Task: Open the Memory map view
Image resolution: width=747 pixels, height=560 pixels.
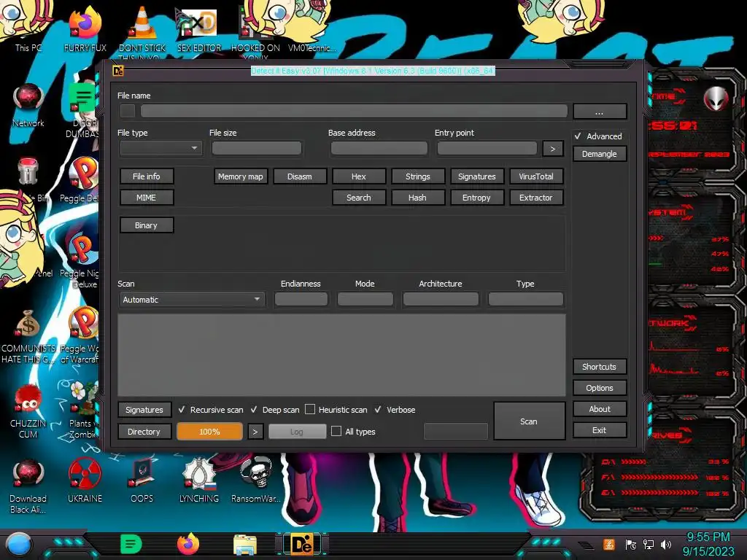Action: coord(241,176)
